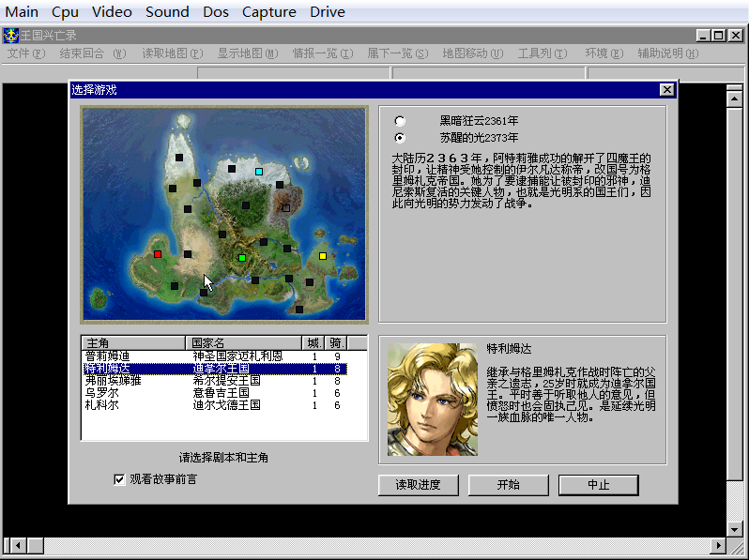Select the 乌罗尔 protagonist row
749x560 pixels.
(215, 393)
